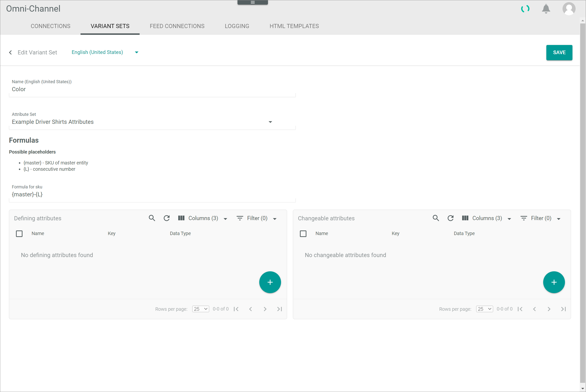
Task: Save the variant set
Action: (559, 52)
